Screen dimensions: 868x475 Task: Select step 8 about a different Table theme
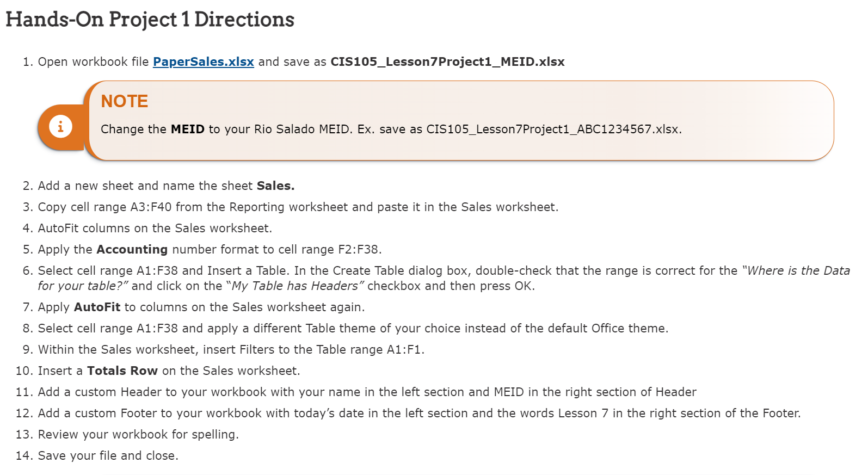[x=353, y=329]
